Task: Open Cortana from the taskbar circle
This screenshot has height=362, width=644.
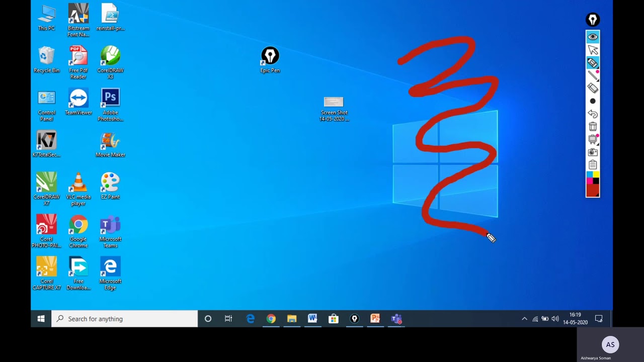Action: coord(208,319)
